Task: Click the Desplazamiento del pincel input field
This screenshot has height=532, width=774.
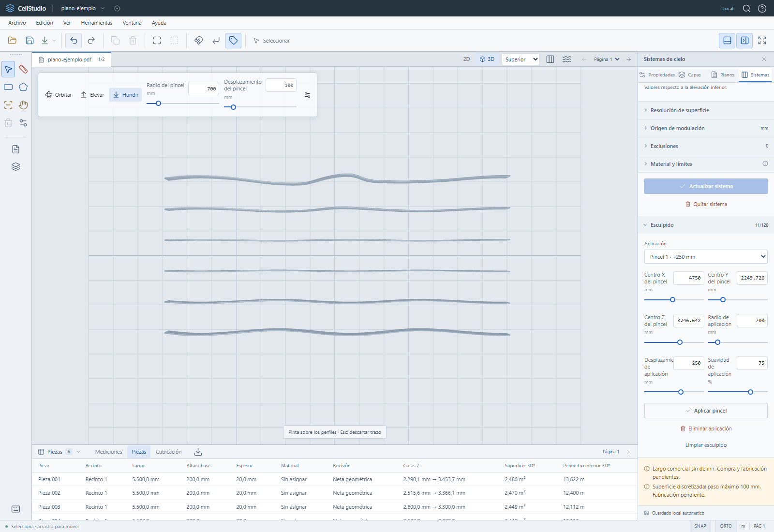Action: (281, 85)
